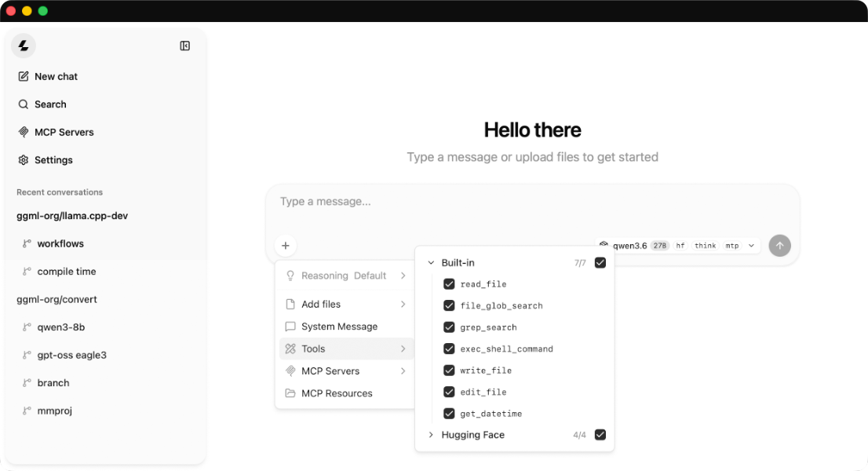Click the app logo icon in sidebar
This screenshot has height=471, width=868.
(24, 46)
